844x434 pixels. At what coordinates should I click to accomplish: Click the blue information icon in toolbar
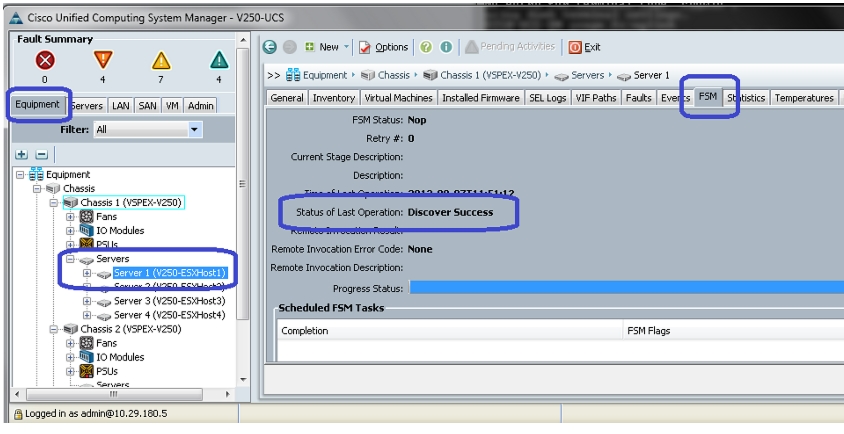click(x=446, y=47)
